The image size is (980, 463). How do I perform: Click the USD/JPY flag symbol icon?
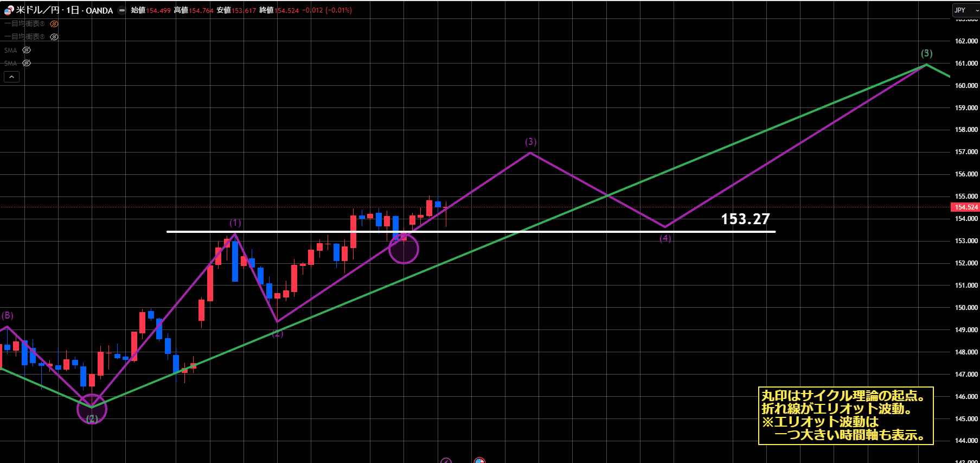click(9, 10)
